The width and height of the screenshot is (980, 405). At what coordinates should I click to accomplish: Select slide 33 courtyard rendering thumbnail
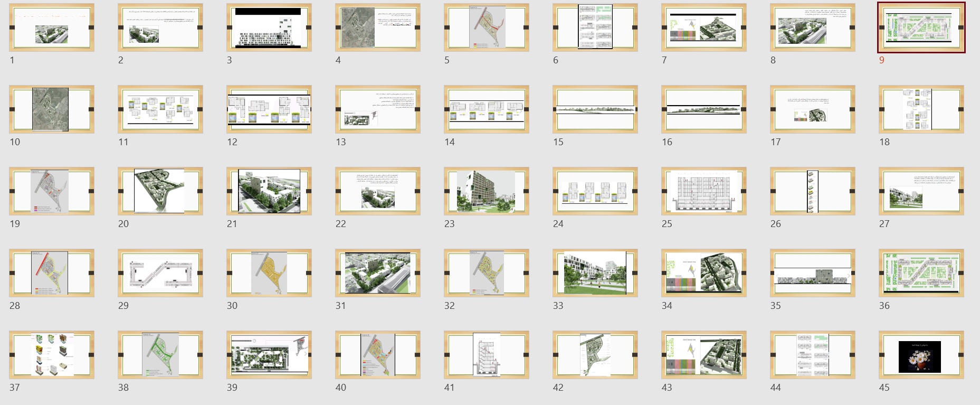[x=595, y=273]
